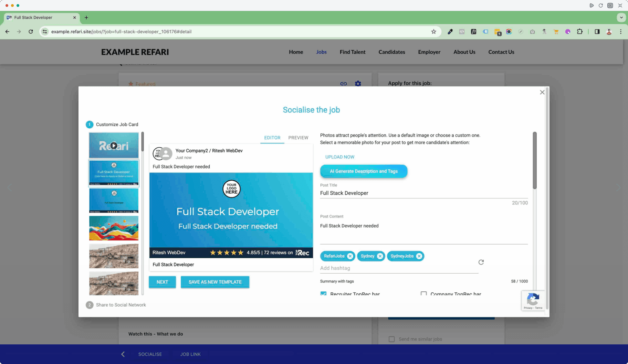Click the refresh hashtags icon
Viewport: 628px width, 364px height.
(481, 262)
